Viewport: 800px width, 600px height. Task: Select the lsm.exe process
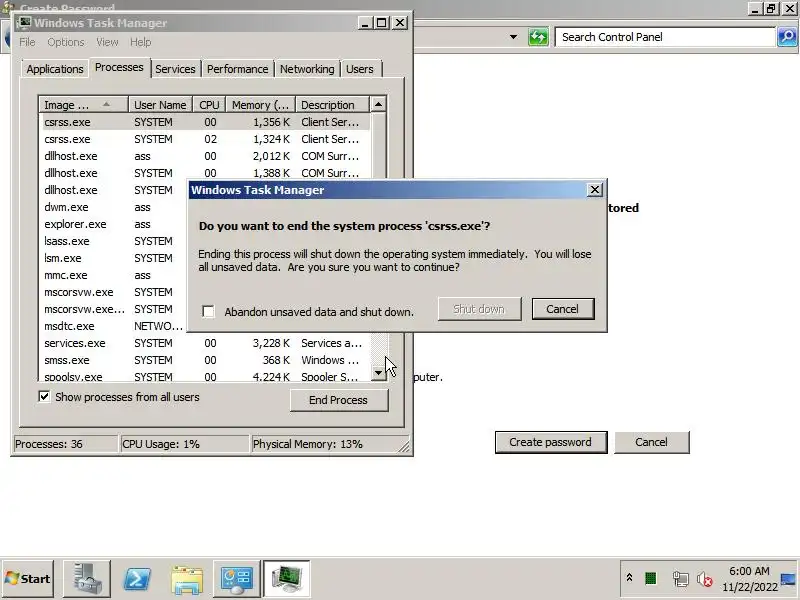point(114,258)
